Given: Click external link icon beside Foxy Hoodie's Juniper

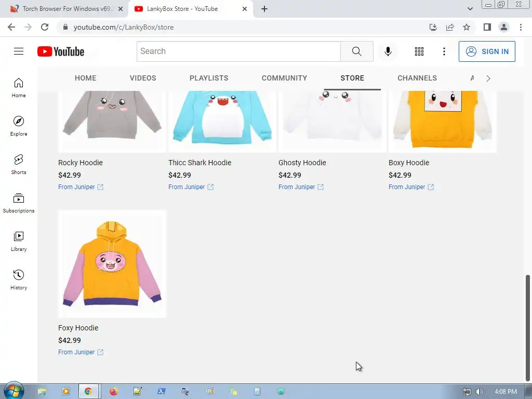Looking at the screenshot, I should [x=100, y=352].
